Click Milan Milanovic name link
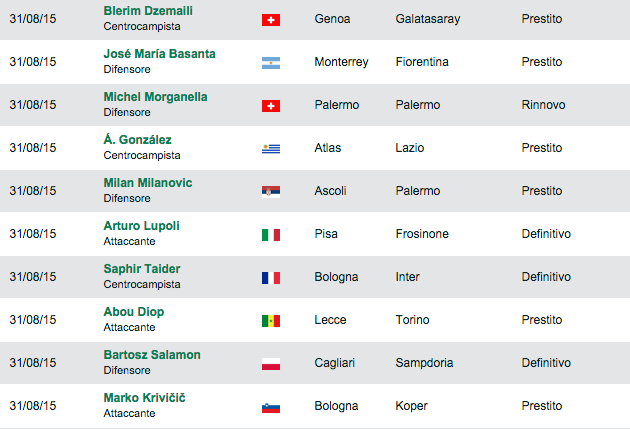This screenshot has width=630, height=429. (x=148, y=183)
